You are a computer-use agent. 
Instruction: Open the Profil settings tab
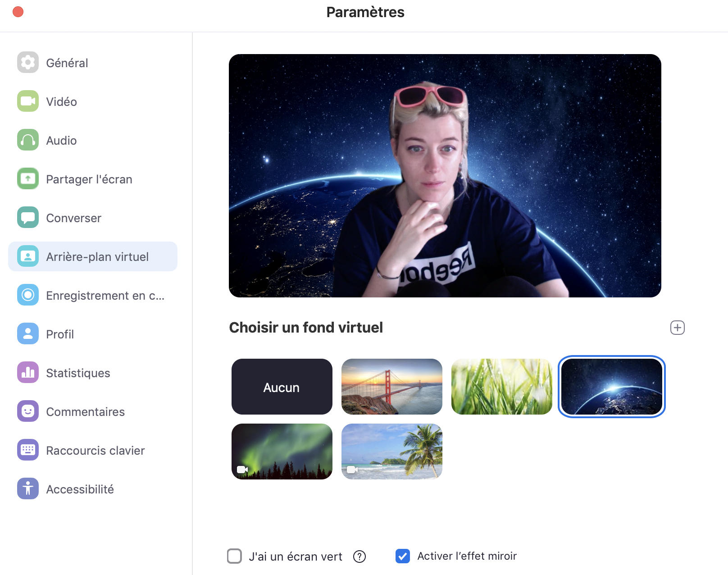59,334
